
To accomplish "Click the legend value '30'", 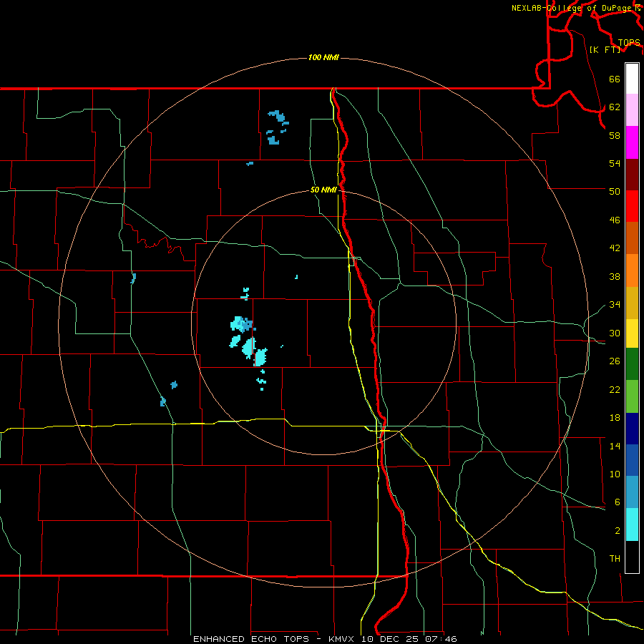I will point(615,333).
